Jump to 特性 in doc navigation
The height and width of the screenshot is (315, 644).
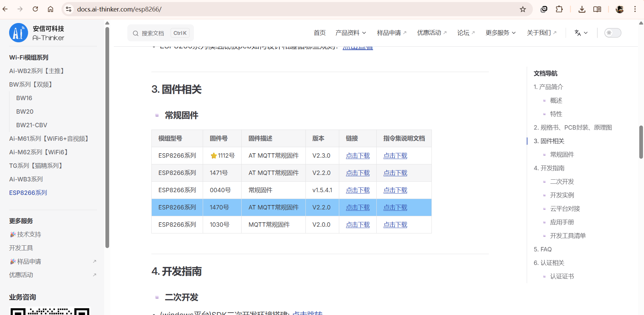[x=556, y=114]
